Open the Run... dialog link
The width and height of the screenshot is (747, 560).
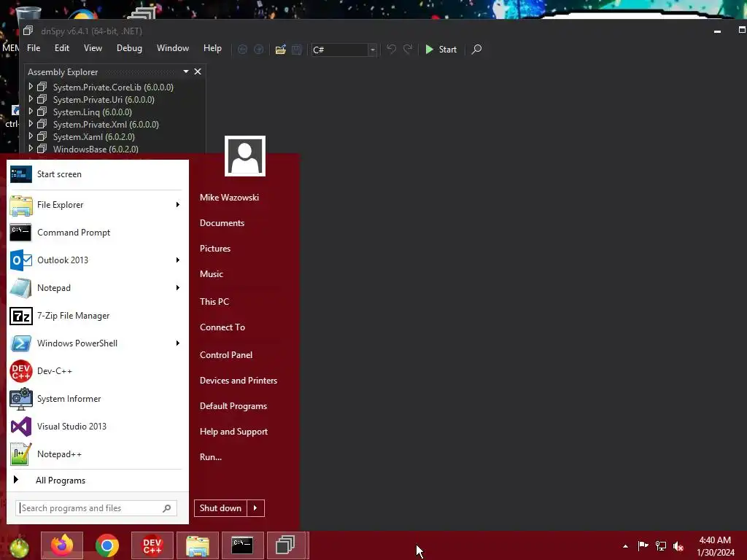tap(211, 457)
